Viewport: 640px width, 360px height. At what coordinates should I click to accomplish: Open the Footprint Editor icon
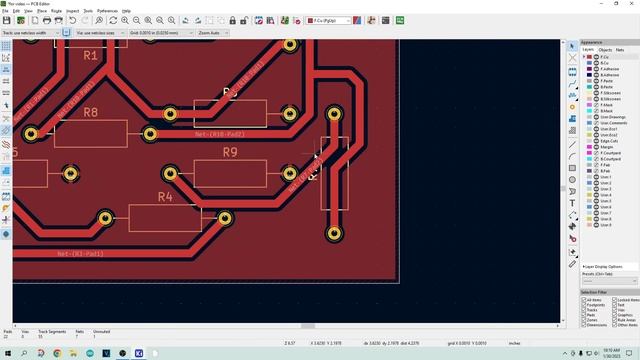(259, 20)
